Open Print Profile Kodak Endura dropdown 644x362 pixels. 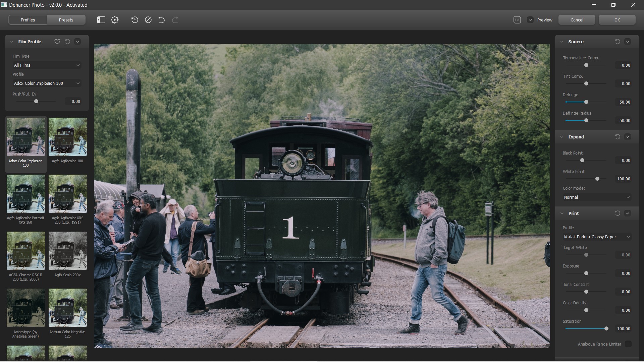[597, 237]
